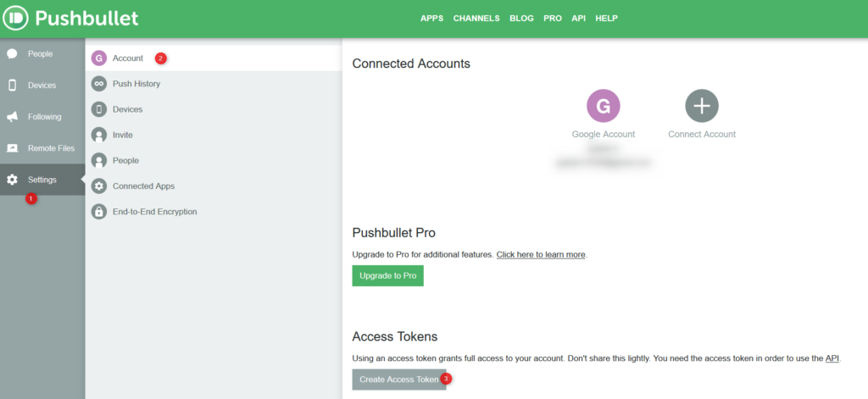
Task: Click the Following megaphone icon
Action: click(12, 117)
